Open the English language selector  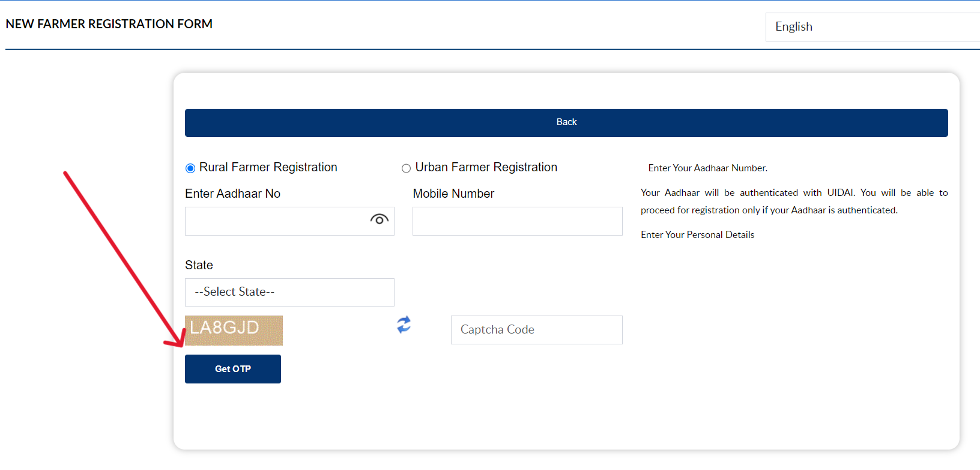(871, 26)
